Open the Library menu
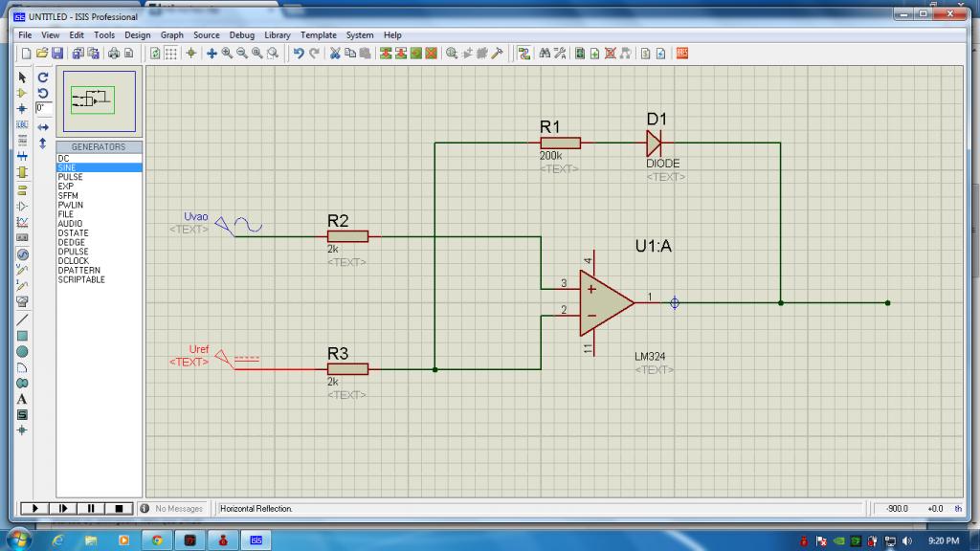 277,35
